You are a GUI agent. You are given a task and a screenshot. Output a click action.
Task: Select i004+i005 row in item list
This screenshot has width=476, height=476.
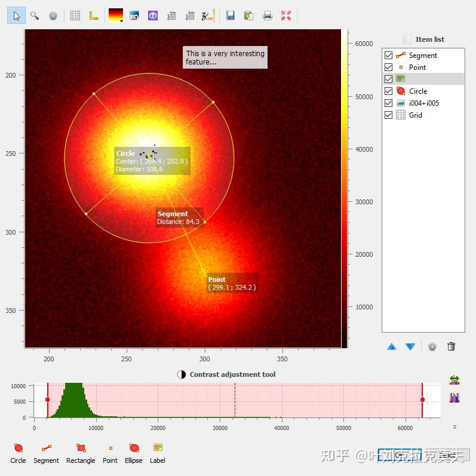click(x=423, y=103)
